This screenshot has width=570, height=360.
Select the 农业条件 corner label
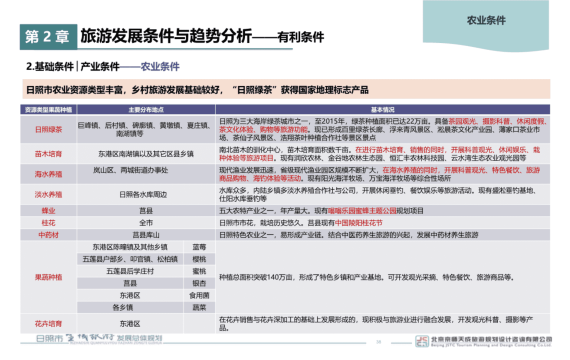tap(486, 20)
